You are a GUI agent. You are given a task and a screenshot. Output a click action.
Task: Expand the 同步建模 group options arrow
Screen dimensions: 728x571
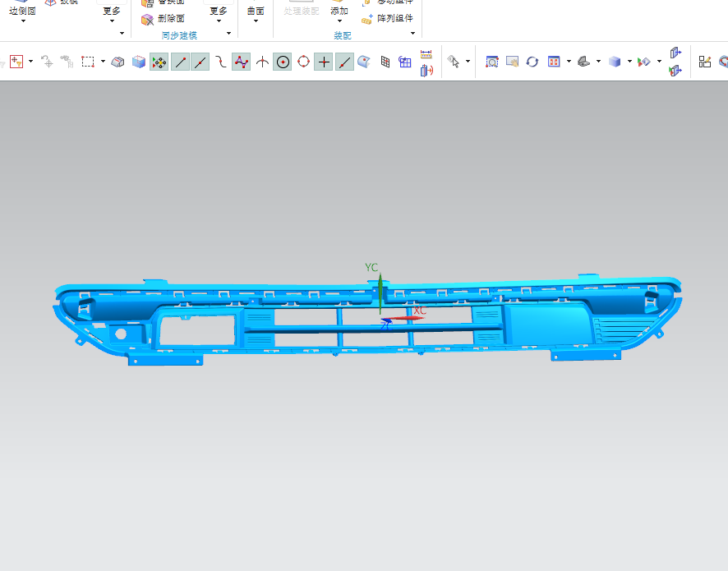228,34
